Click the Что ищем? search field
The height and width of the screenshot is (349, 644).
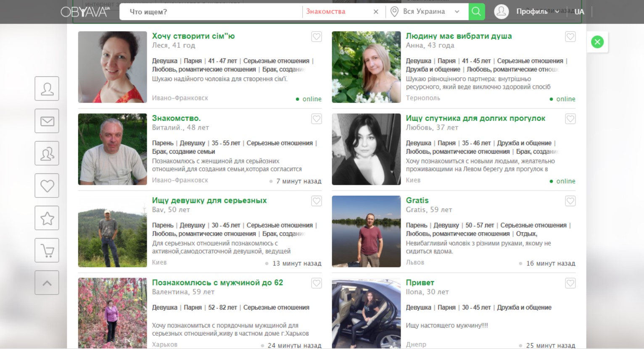(210, 12)
